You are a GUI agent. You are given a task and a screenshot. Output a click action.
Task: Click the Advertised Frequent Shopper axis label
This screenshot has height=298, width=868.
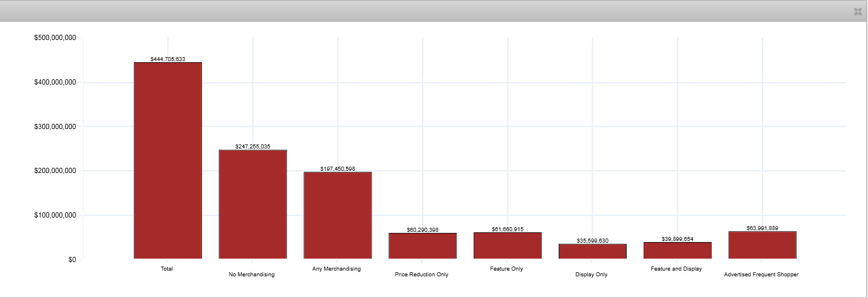761,275
